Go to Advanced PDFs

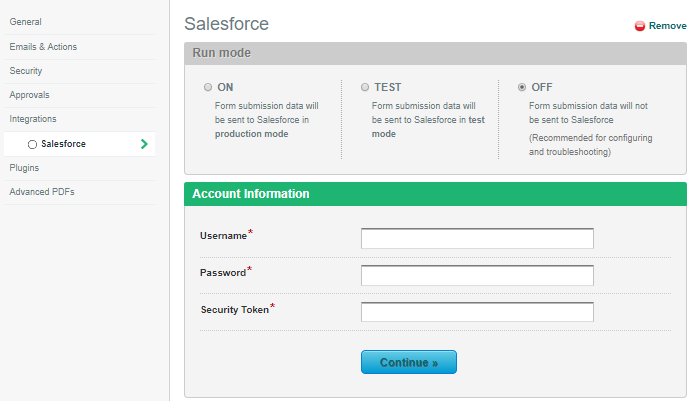pos(42,192)
